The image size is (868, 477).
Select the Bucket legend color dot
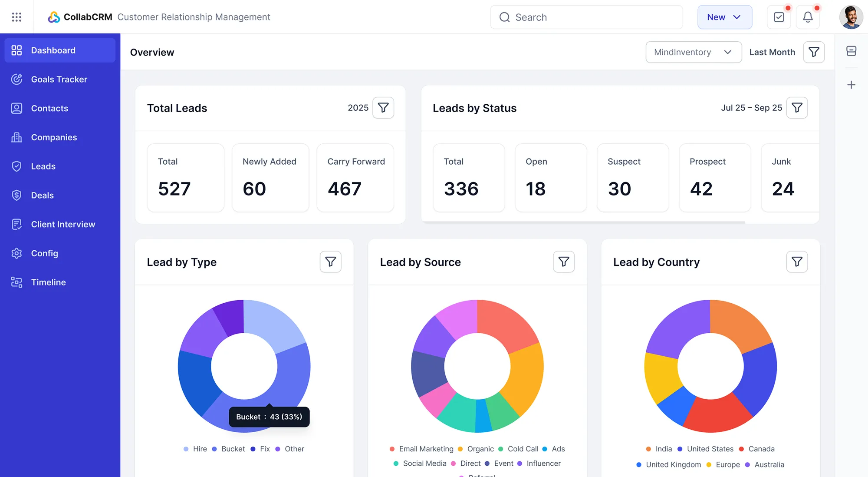[215, 449]
